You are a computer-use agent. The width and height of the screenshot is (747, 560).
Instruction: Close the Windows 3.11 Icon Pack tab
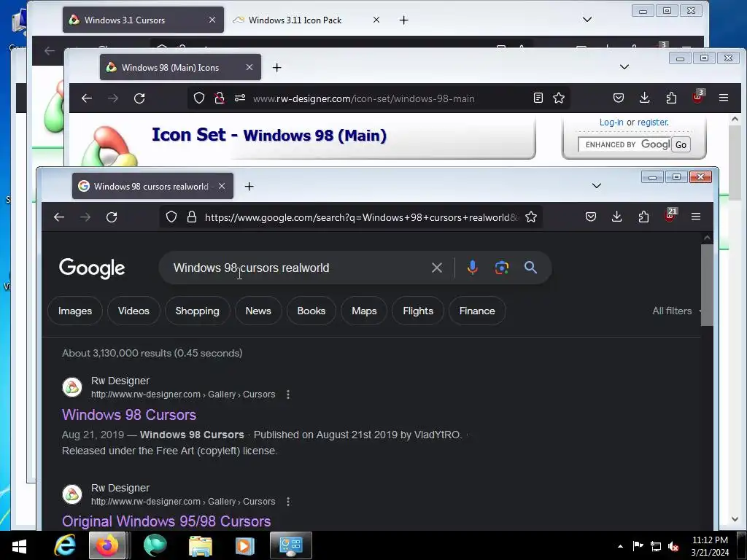376,20
